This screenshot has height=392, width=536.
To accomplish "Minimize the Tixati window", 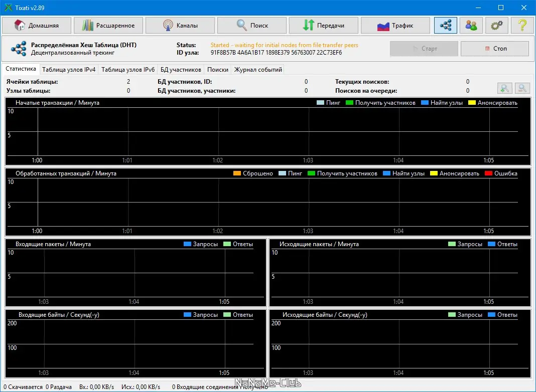I will click(478, 8).
